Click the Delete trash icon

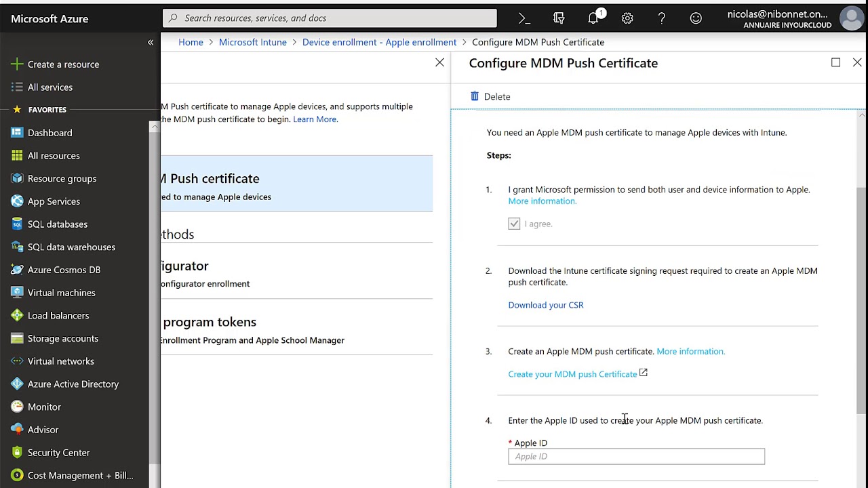pos(475,96)
